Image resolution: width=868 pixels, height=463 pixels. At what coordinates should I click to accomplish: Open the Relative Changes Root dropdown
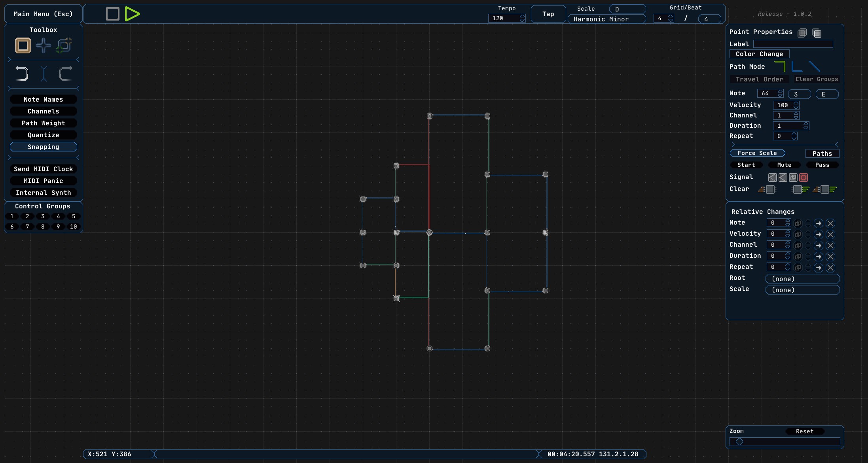coord(802,279)
